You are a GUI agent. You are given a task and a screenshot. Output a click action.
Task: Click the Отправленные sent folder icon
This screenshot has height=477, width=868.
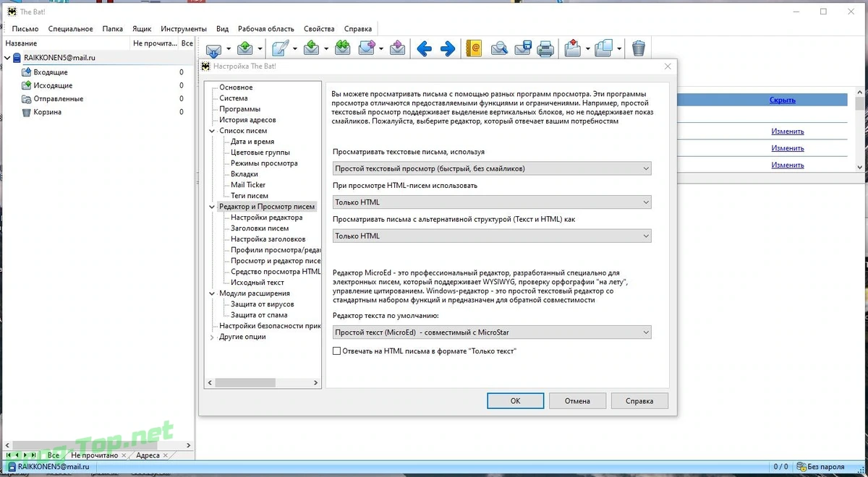[x=27, y=98]
